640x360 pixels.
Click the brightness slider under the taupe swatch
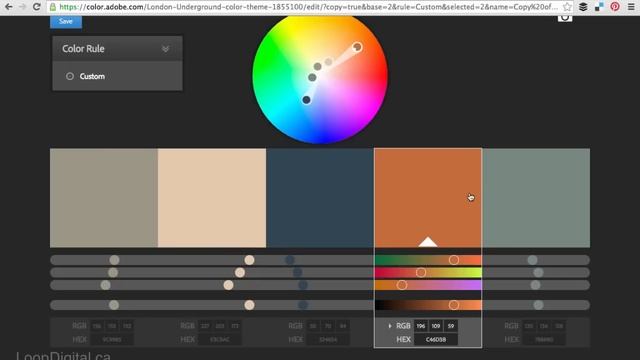(x=104, y=305)
